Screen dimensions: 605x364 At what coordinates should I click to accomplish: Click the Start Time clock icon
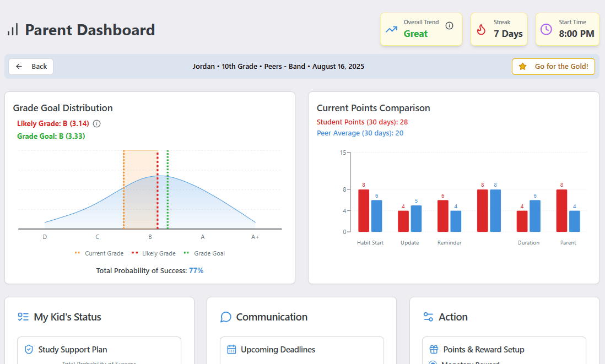546,30
